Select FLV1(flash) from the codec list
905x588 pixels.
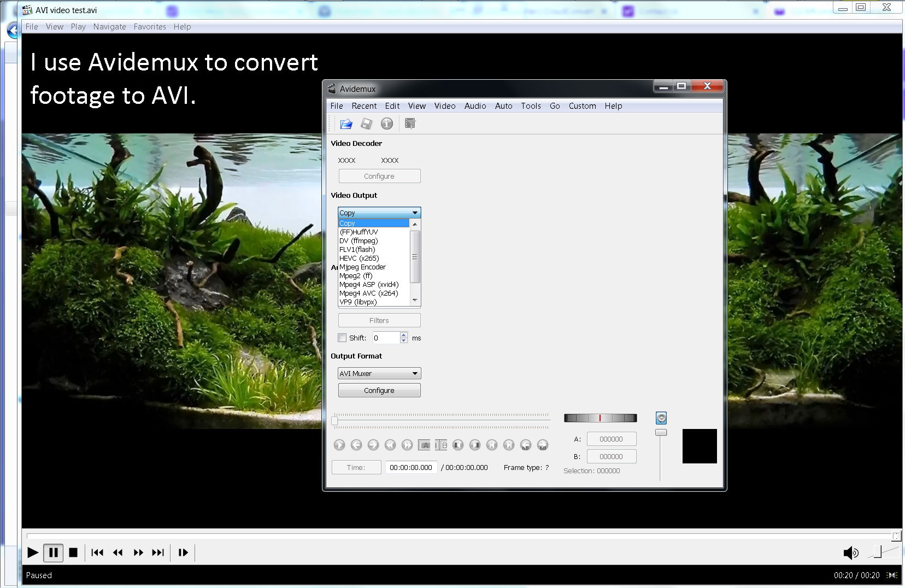coord(374,249)
